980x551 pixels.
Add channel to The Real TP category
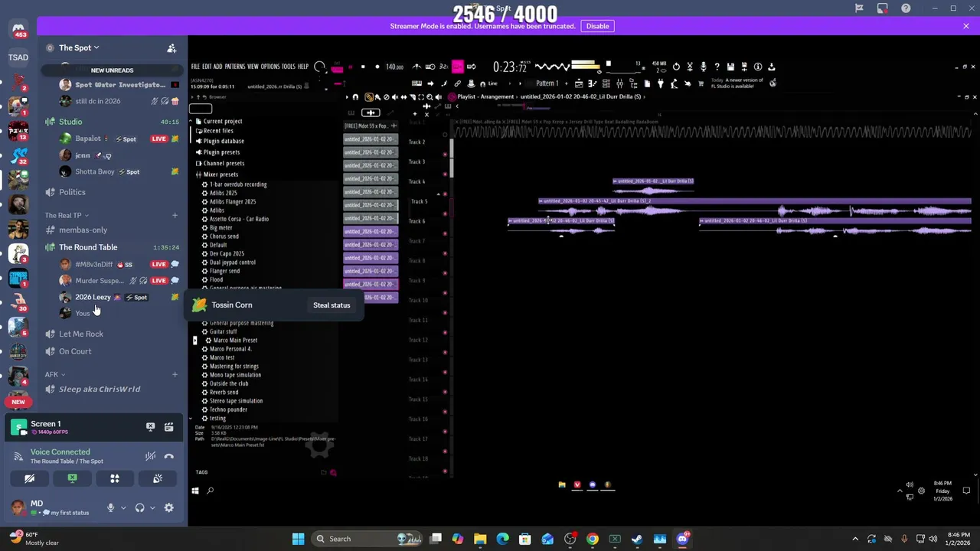click(175, 215)
